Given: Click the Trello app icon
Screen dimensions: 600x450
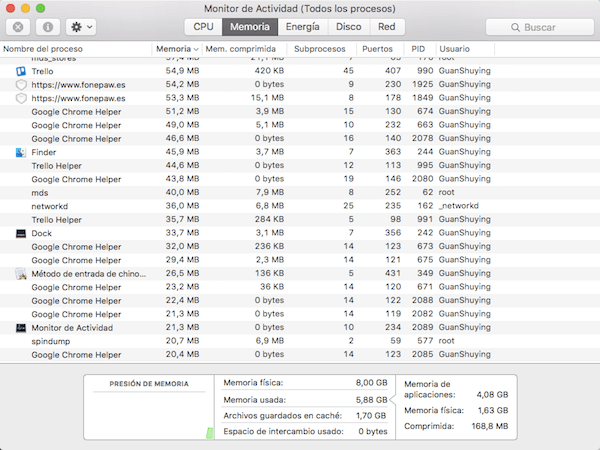Looking at the screenshot, I should pos(21,71).
